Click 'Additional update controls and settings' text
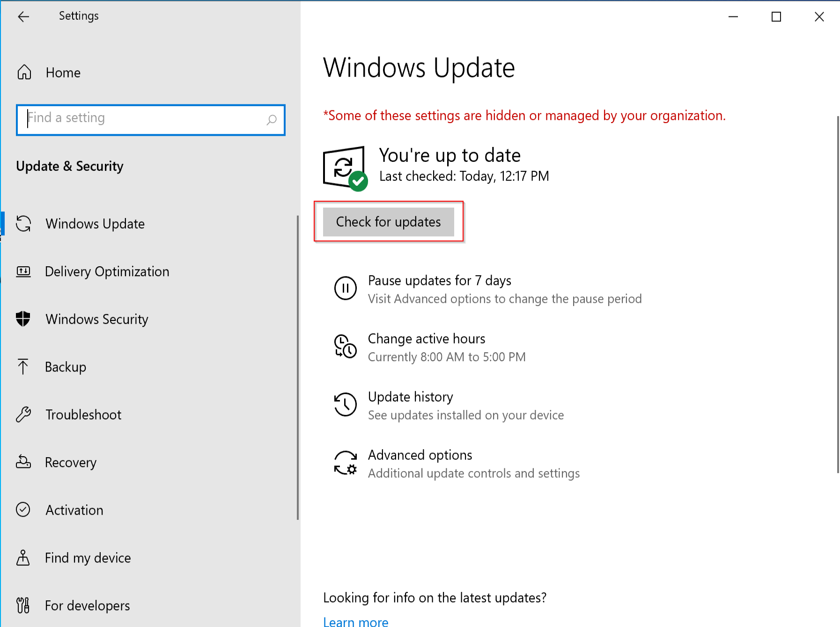 (474, 473)
